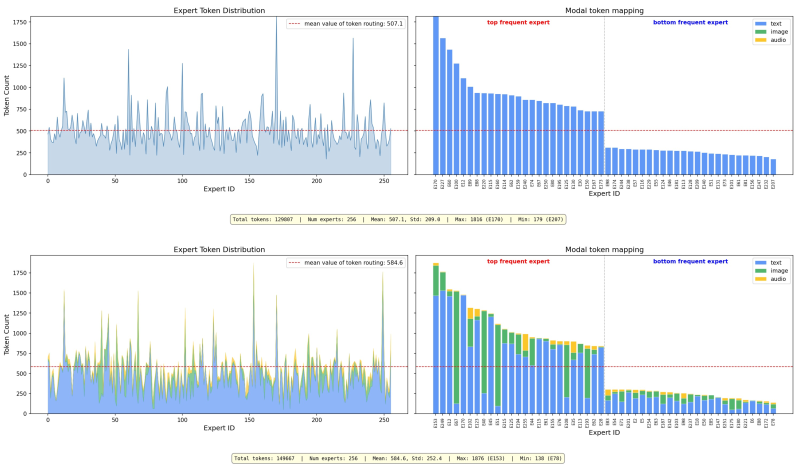Click the legend reading mean value 507.1
This screenshot has width=797, height=465.
pos(346,23)
